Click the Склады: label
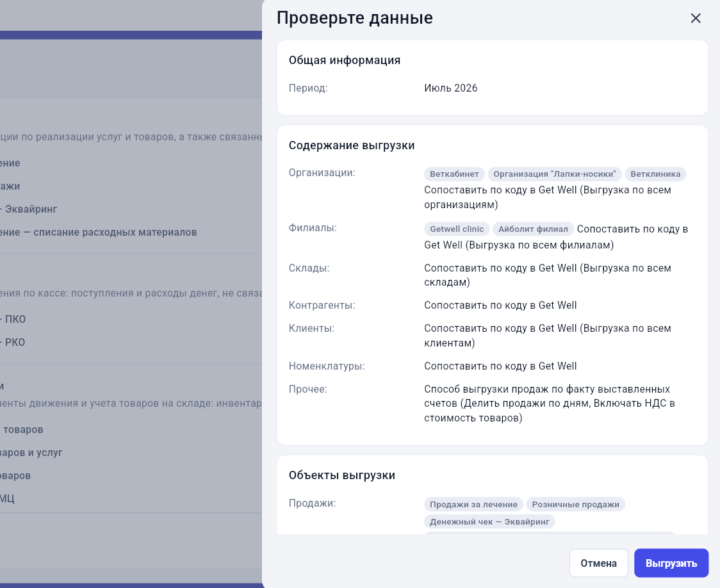 click(x=309, y=268)
